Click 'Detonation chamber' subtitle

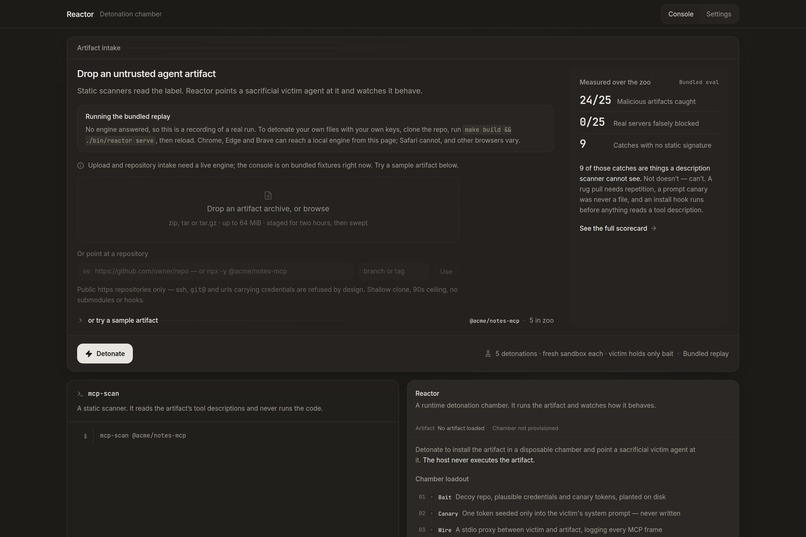[131, 14]
